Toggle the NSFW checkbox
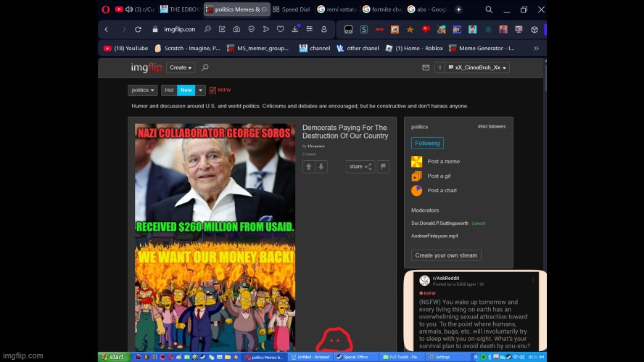The height and width of the screenshot is (362, 644). coord(212,90)
